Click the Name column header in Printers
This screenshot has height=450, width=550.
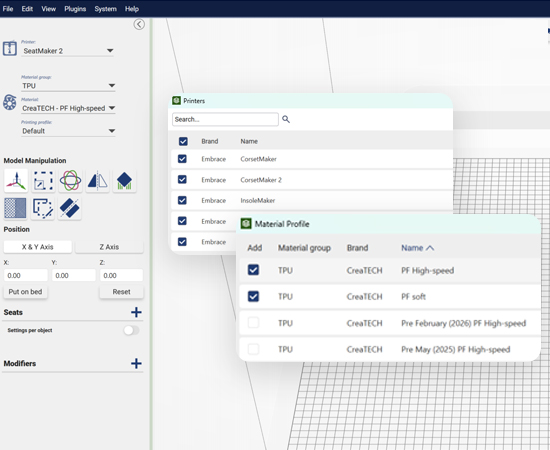(x=249, y=141)
